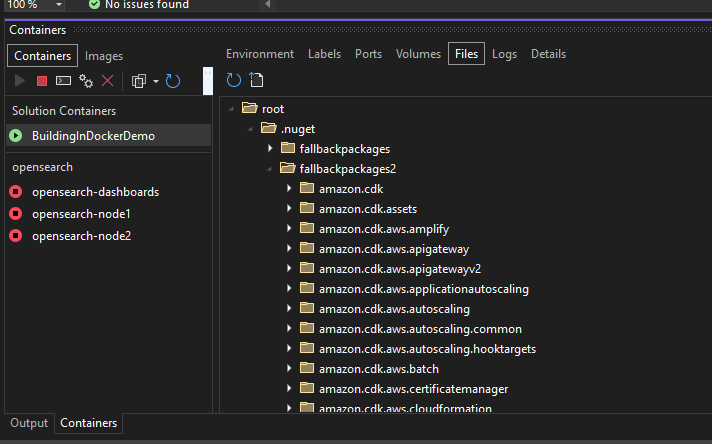The image size is (712, 444).
Task: Collapse the root folder node
Action: [x=231, y=109]
